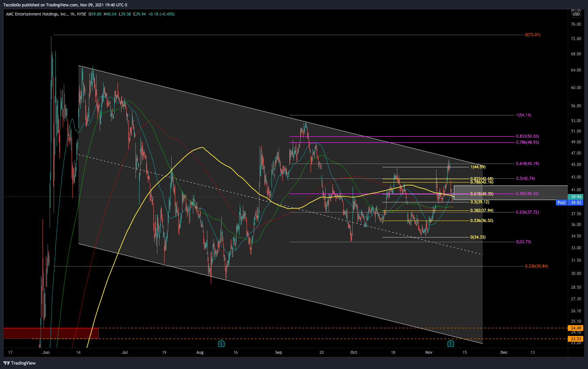Click the Post market price label

[561, 203]
